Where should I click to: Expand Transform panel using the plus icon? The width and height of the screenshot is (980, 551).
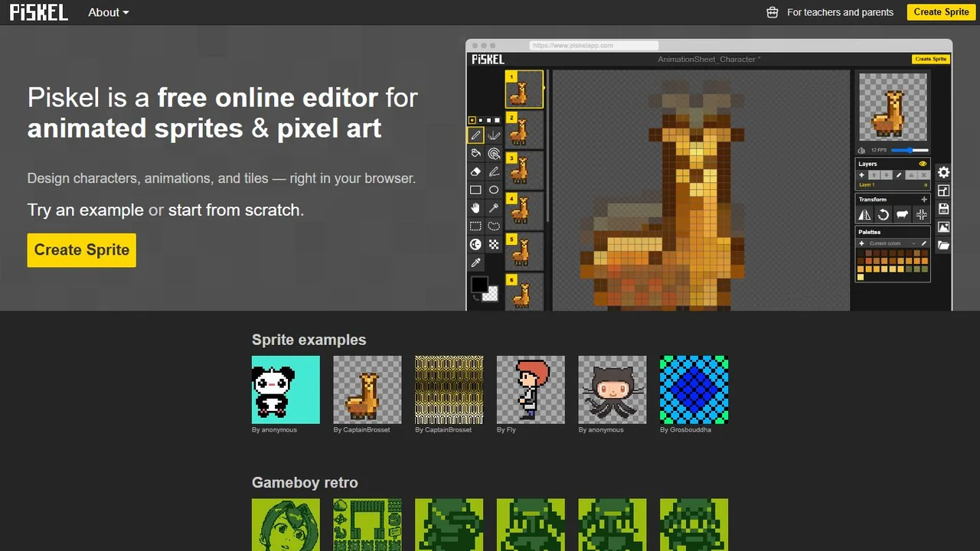[924, 199]
